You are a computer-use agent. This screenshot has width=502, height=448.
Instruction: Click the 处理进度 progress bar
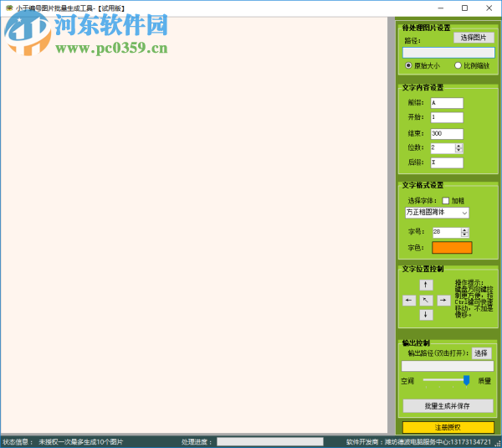pos(270,441)
